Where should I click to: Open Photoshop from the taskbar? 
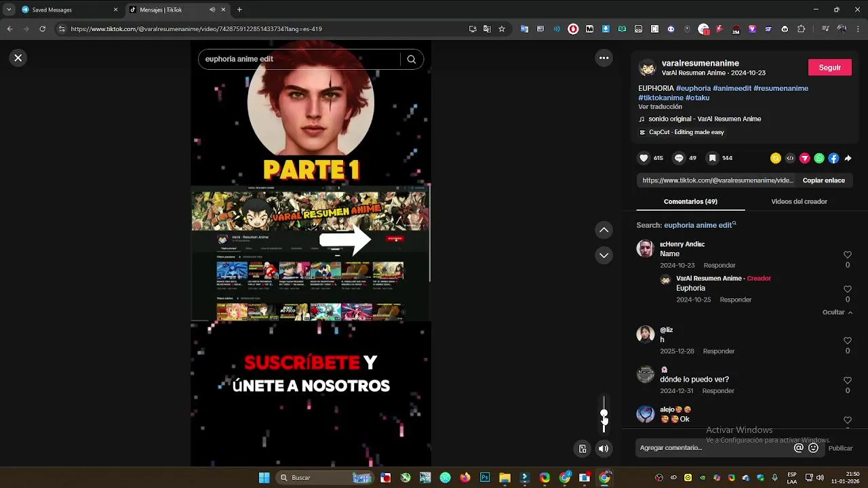click(485, 478)
